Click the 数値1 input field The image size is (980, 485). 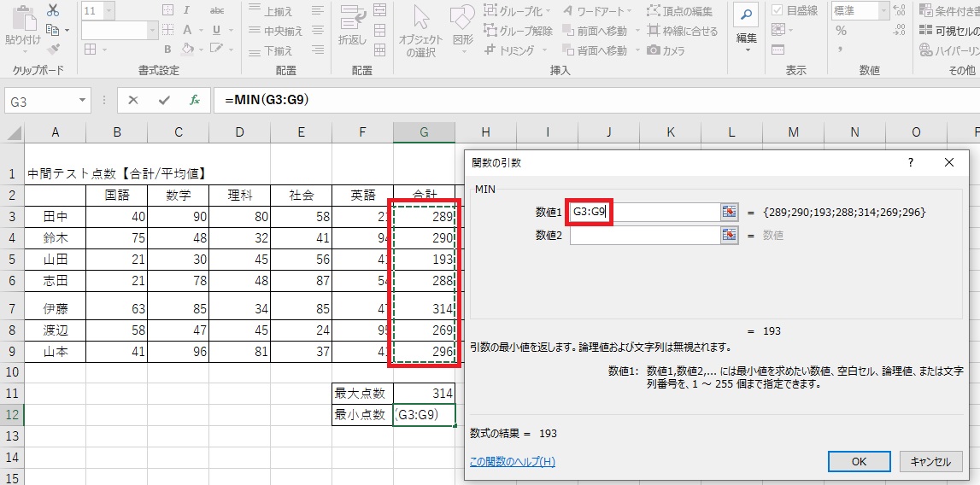click(x=643, y=212)
